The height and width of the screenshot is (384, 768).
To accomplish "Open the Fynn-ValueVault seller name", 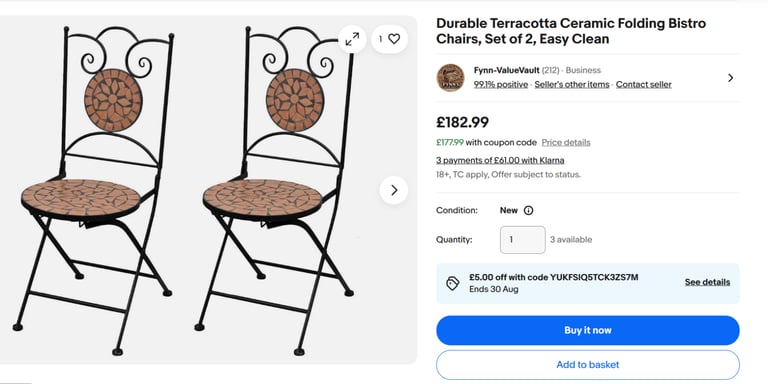I will 506,71.
